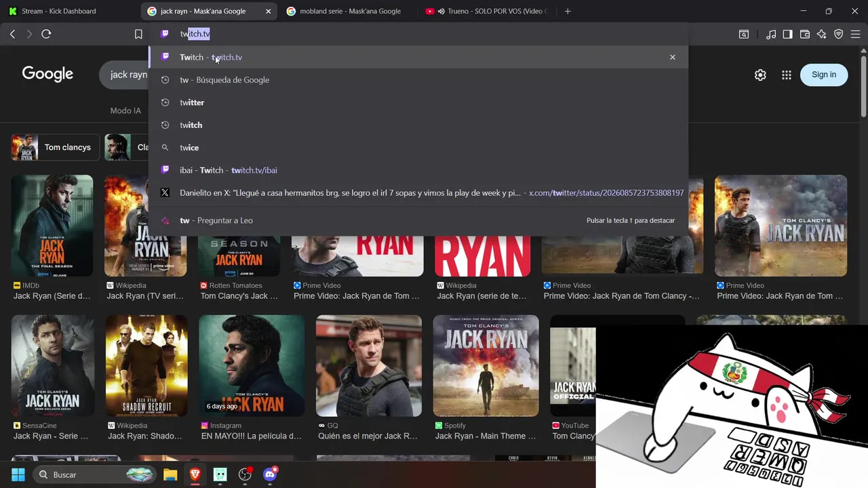Click 'Jack Ryan - Serie ...' SensaCine caption

click(51, 436)
